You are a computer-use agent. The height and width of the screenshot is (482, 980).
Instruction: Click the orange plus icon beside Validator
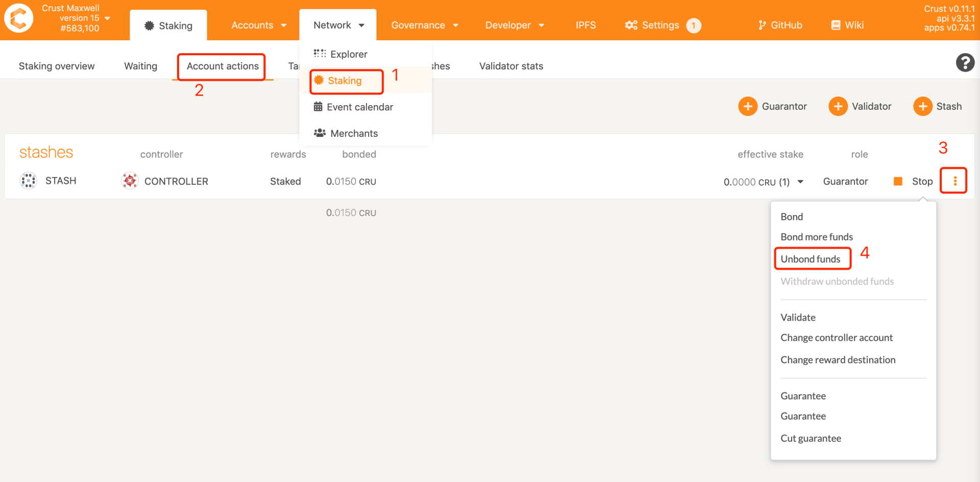pos(838,106)
